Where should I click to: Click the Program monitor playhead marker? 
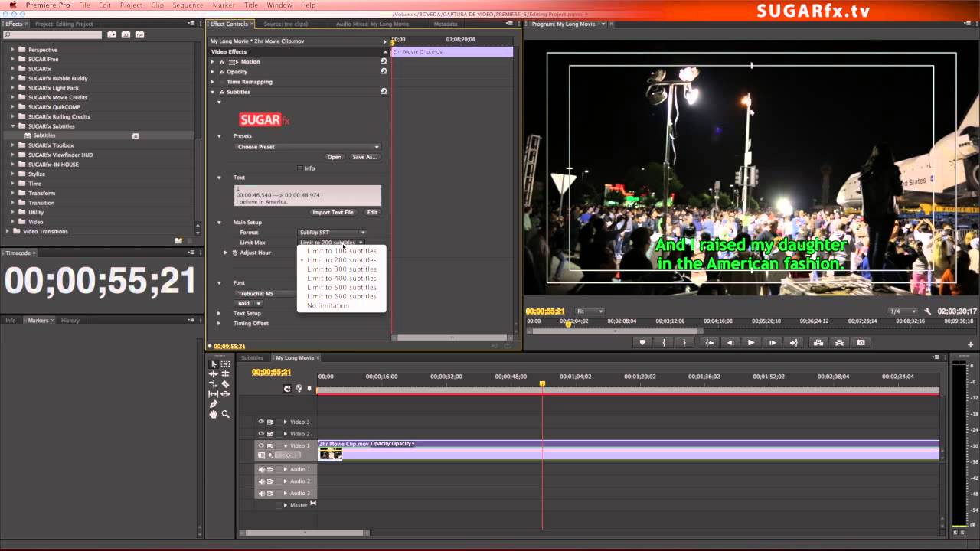(x=567, y=324)
